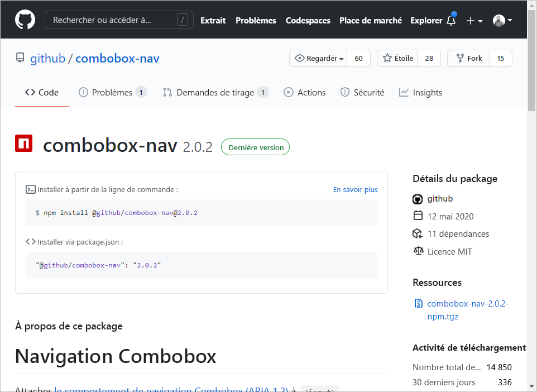Open the plus create-new dropdown
Screen dimensions: 537x392
tap(474, 21)
